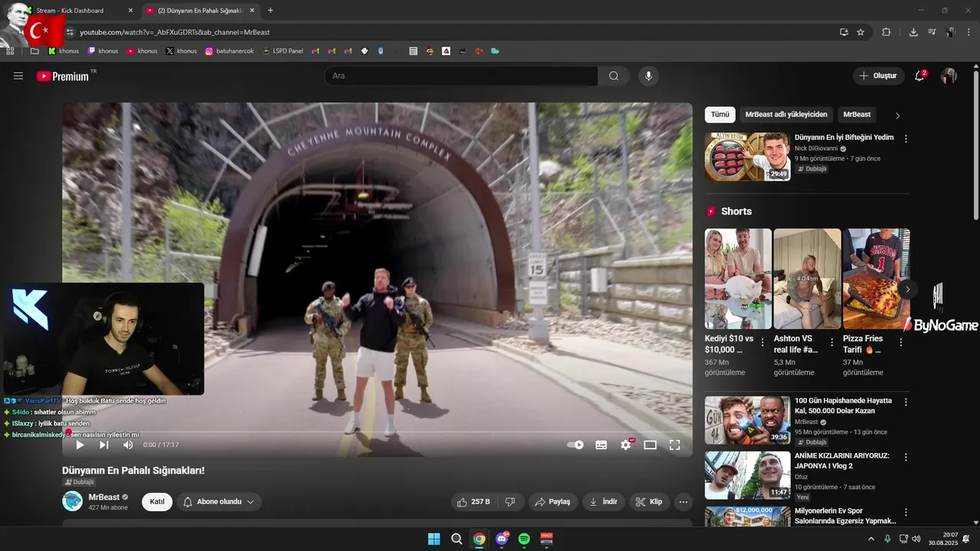
Task: Open Spotify from the taskbar
Action: [524, 539]
